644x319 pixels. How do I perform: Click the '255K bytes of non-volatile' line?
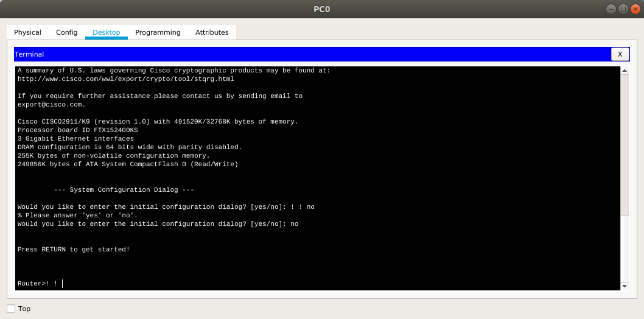tap(114, 156)
